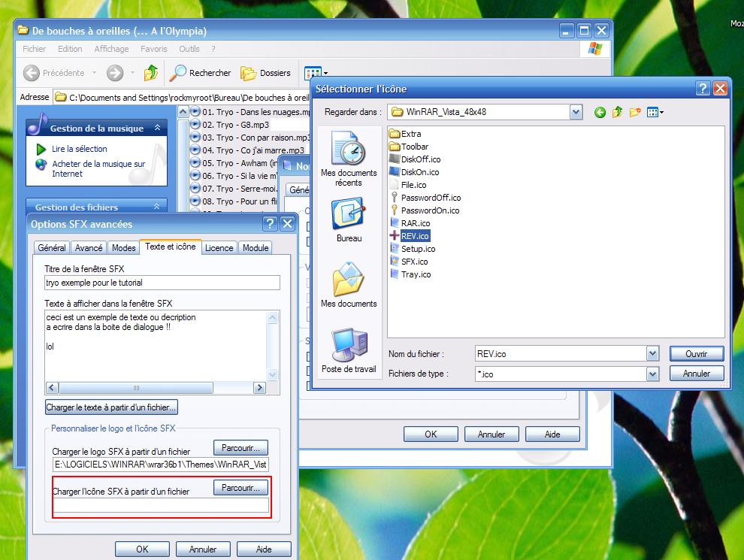Open the Affichage menu
Image resolution: width=744 pixels, height=560 pixels.
click(x=111, y=49)
